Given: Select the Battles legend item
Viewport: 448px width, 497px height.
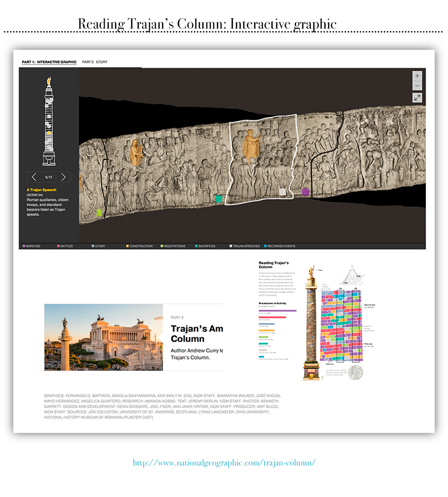Looking at the screenshot, I should pos(65,246).
